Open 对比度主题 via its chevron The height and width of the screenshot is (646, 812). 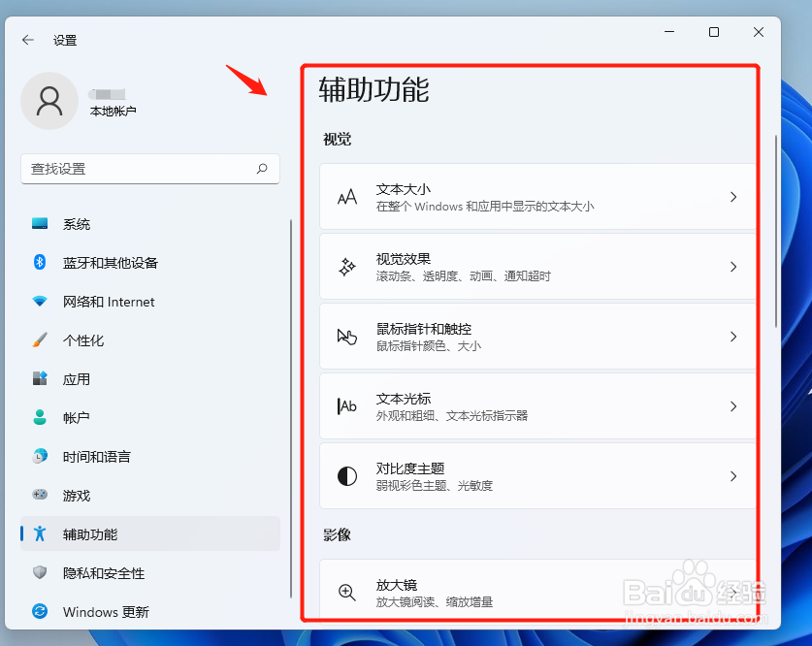coord(733,476)
